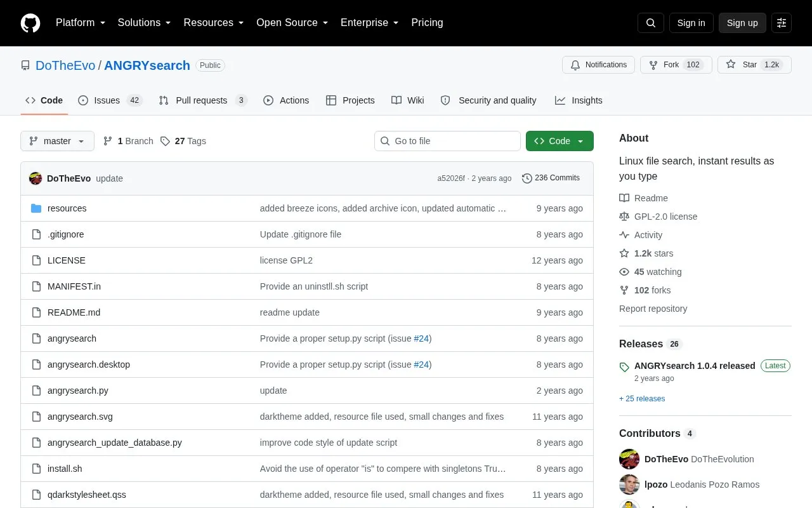Open the angrysearch.py file
Screen dimensions: 812x508
tap(78, 391)
